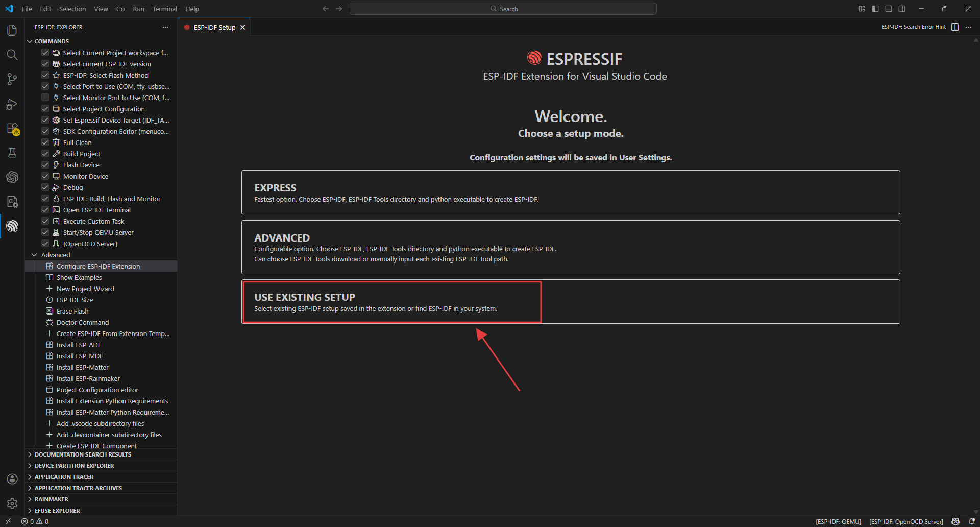Screen dimensions: 980x527
Task: Toggle checkbox for Select current ESP-IDF version
Action: pos(45,64)
